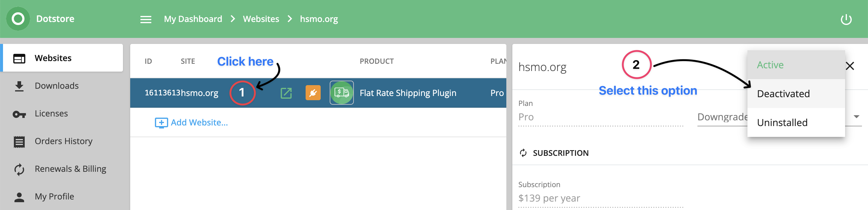Click the Orders History receipt icon

[x=19, y=142]
